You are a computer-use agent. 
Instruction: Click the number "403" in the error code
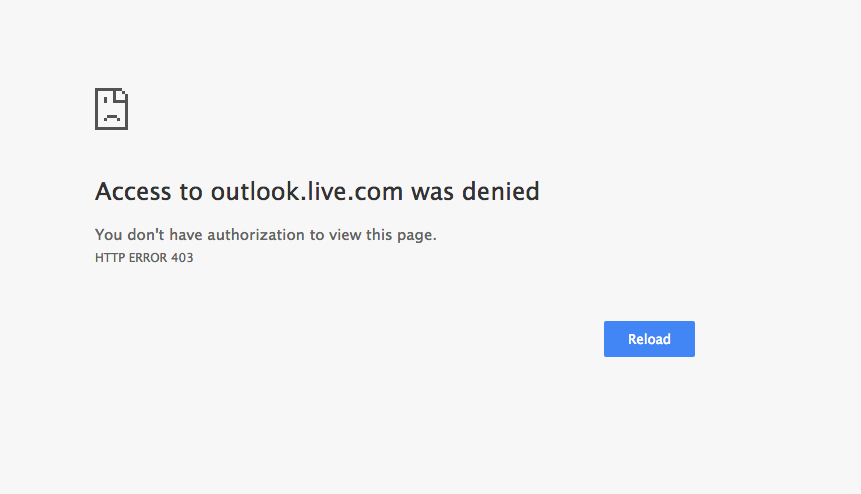[x=182, y=258]
